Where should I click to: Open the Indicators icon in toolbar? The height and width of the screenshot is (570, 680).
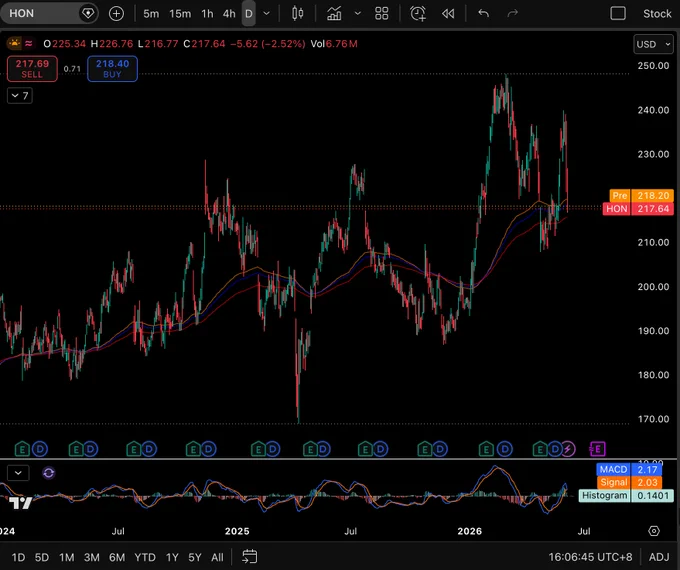click(x=334, y=13)
